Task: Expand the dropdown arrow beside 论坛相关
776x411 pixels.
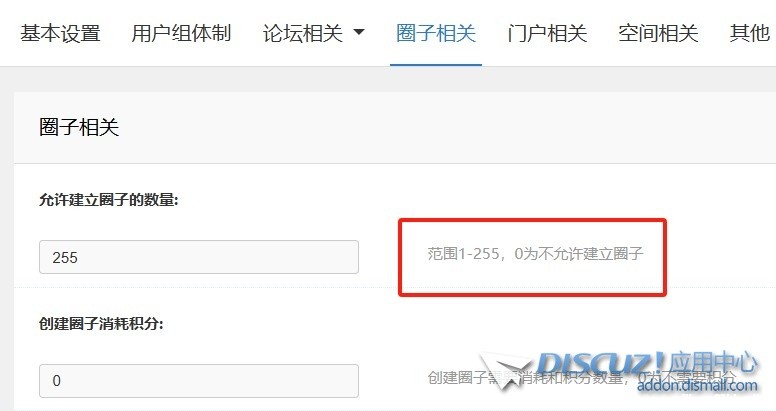Action: click(x=359, y=32)
